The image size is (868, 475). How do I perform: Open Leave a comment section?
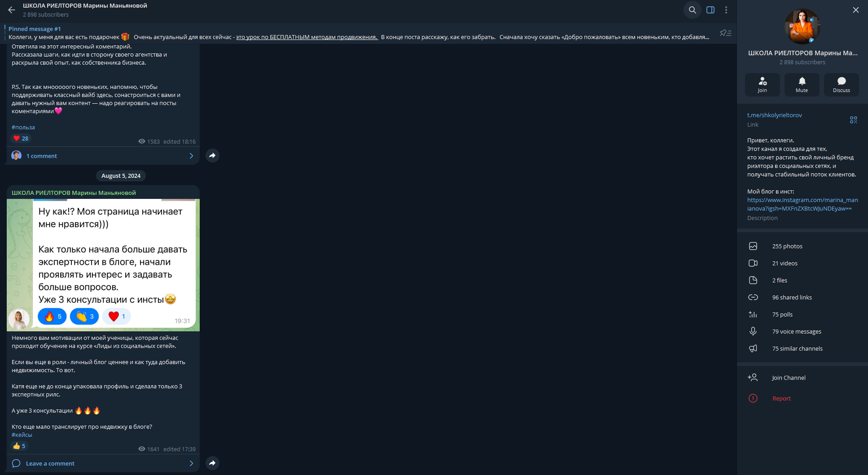103,463
